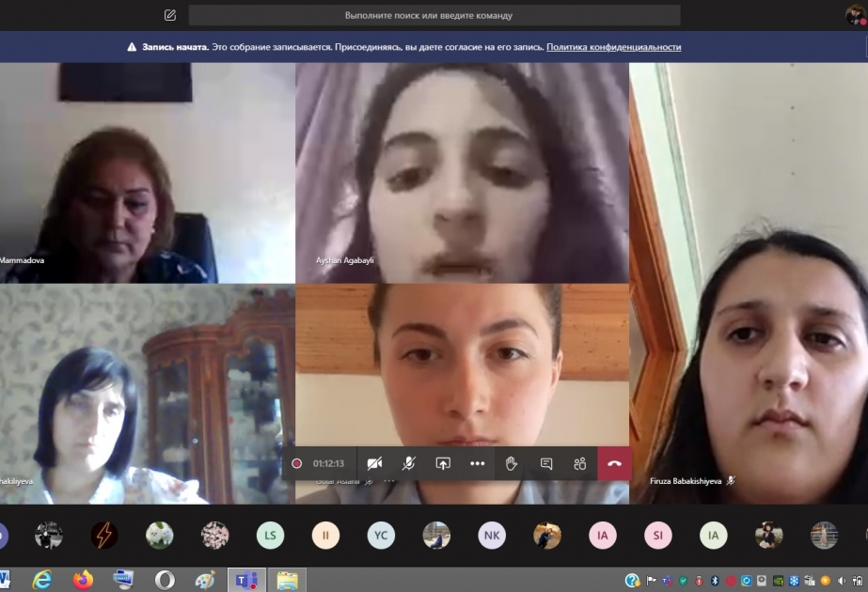Select participant avatar with initials YC
Viewport: 868px width, 592px height.
pos(381,536)
